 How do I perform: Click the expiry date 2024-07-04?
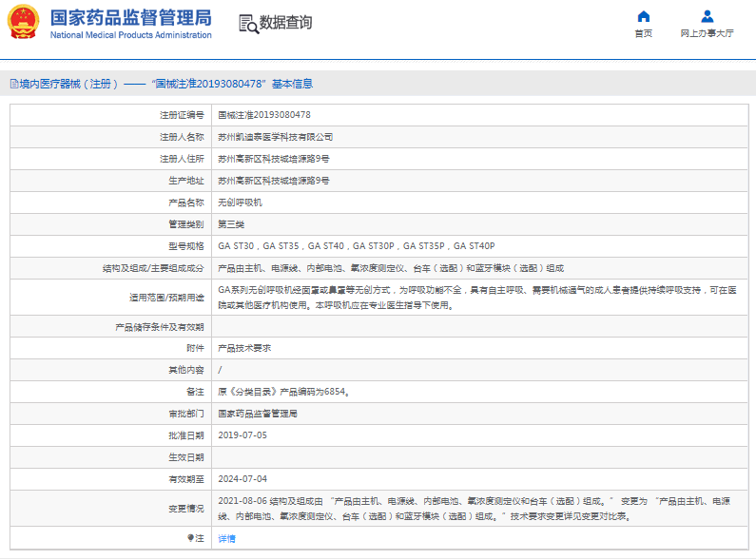(x=242, y=478)
